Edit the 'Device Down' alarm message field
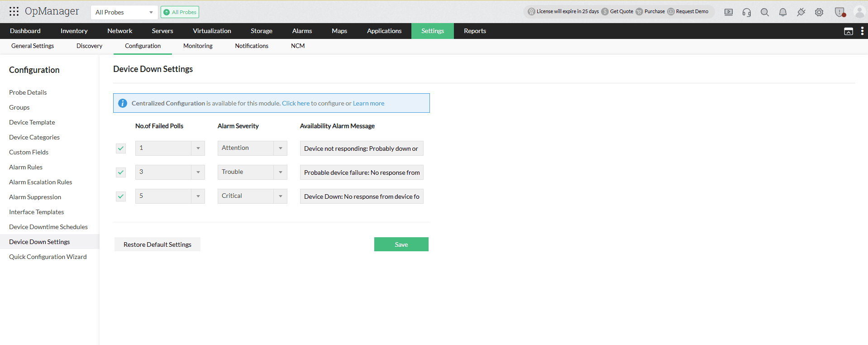 pos(362,196)
